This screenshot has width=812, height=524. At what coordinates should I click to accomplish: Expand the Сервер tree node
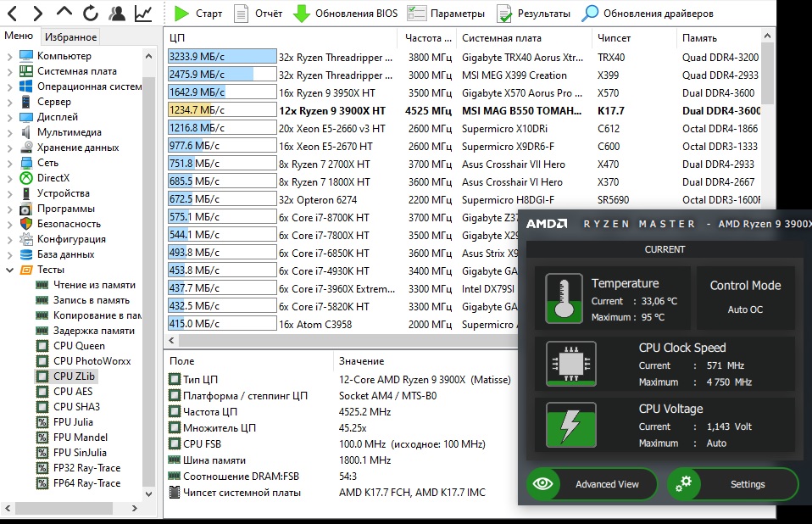[x=9, y=102]
